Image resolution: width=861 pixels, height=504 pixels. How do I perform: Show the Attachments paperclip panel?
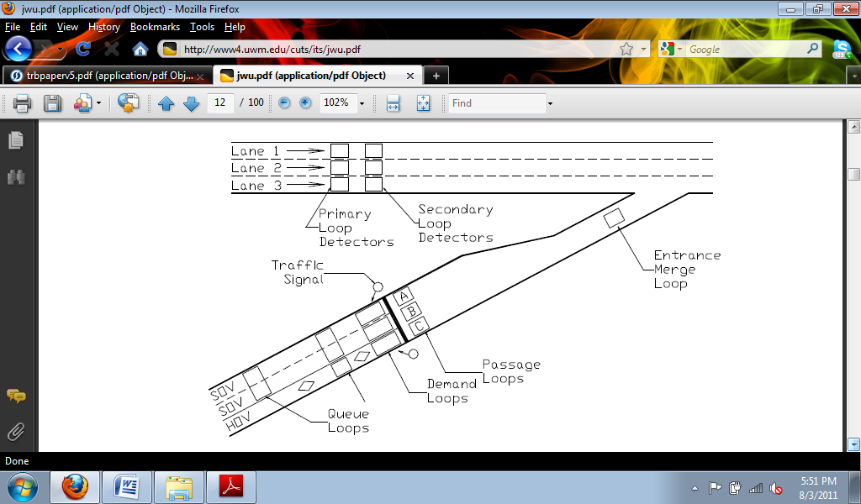click(x=15, y=432)
